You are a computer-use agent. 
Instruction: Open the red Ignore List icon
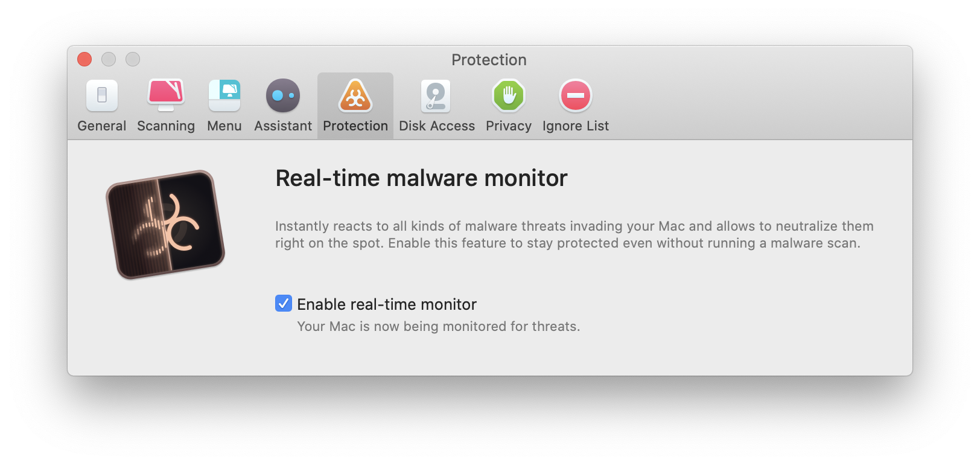pos(575,95)
